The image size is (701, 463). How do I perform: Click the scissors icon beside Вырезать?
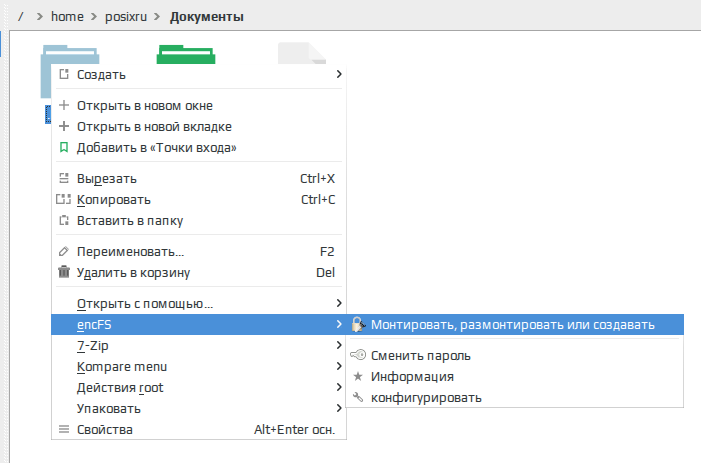click(64, 178)
